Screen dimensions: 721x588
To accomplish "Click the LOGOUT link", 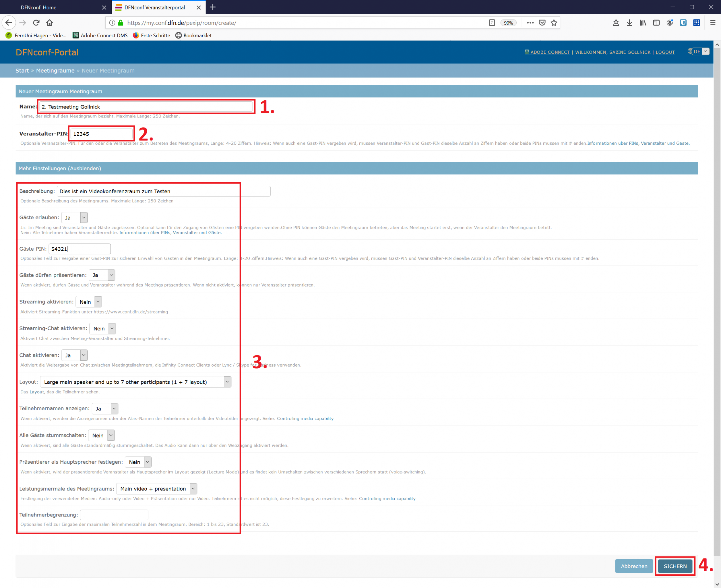I will [x=665, y=52].
